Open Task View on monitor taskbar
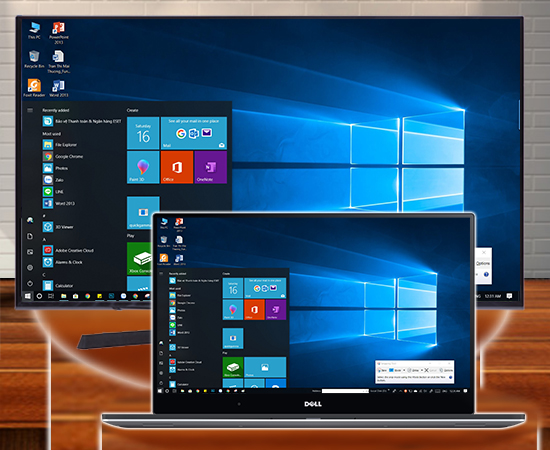The width and height of the screenshot is (550, 450). [x=51, y=296]
